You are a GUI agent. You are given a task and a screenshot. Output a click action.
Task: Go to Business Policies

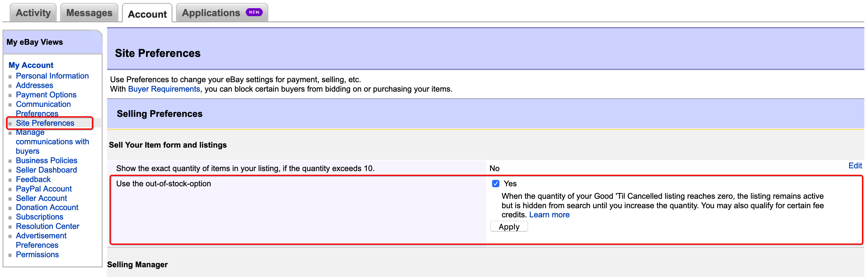pyautogui.click(x=47, y=161)
